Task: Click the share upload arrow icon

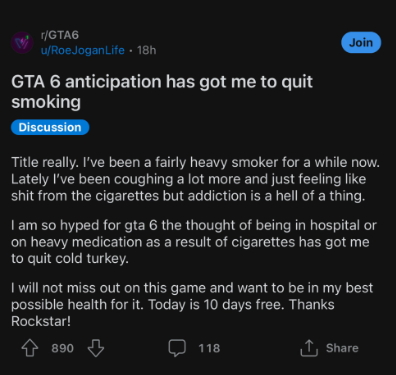Action: click(x=309, y=348)
